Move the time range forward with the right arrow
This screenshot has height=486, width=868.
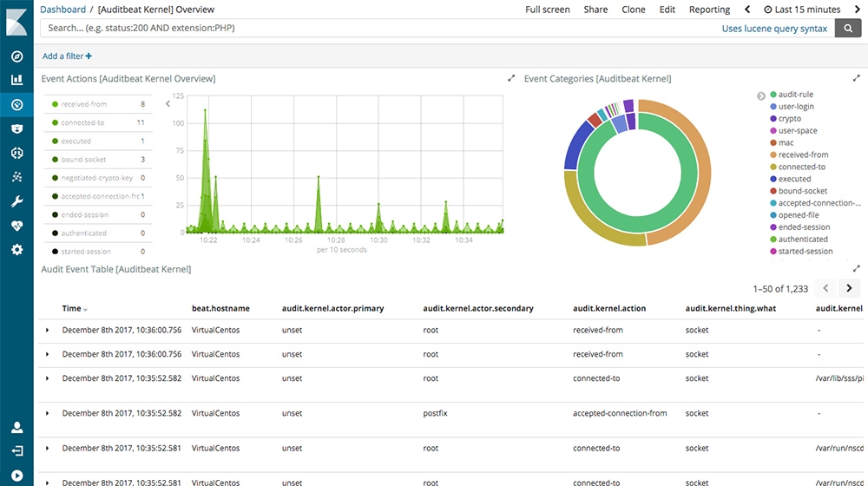tap(857, 10)
